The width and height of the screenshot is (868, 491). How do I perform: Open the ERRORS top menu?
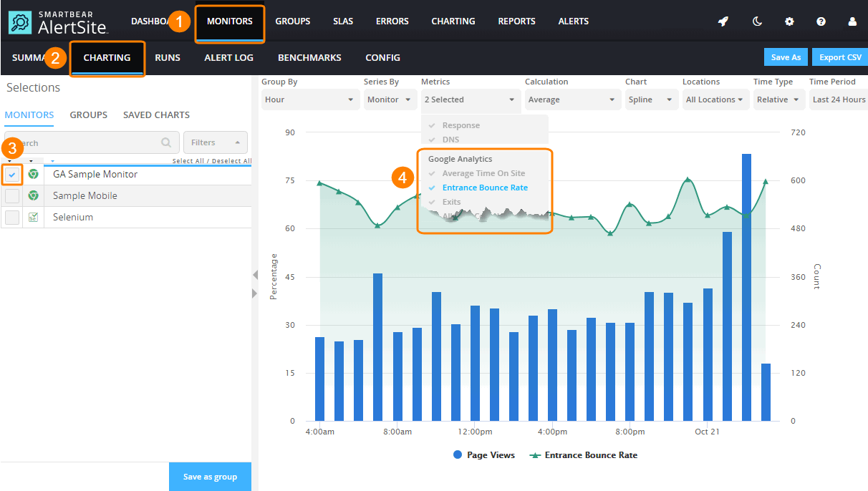click(392, 21)
